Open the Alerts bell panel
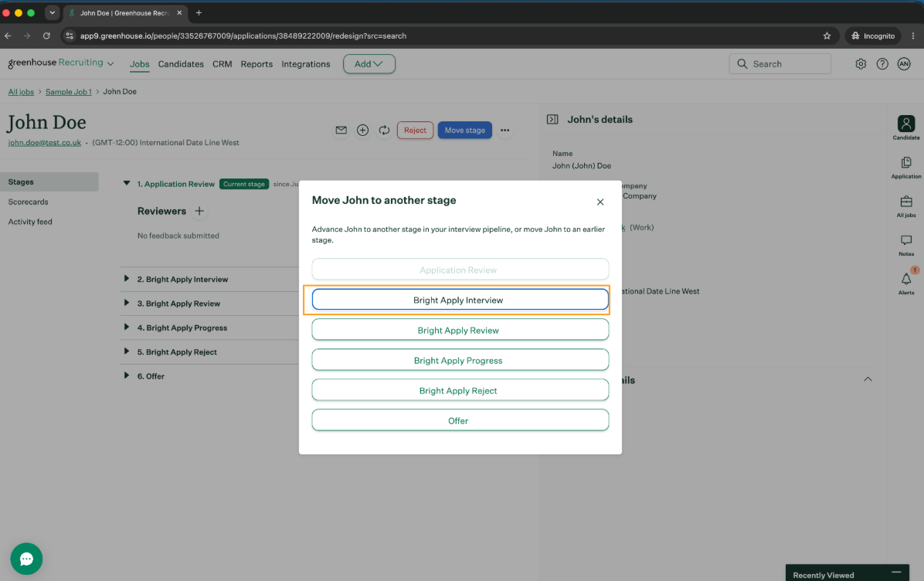 pyautogui.click(x=905, y=283)
